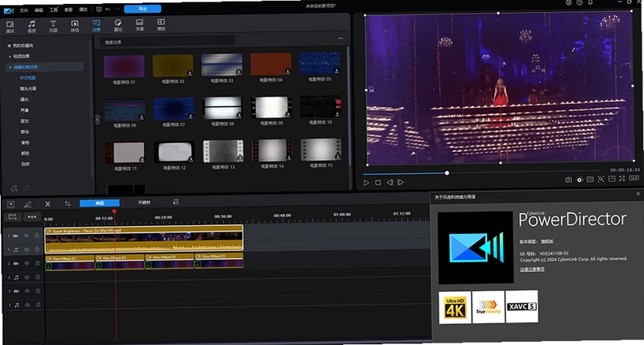Open the legal notices link in About dialog

[x=532, y=269]
